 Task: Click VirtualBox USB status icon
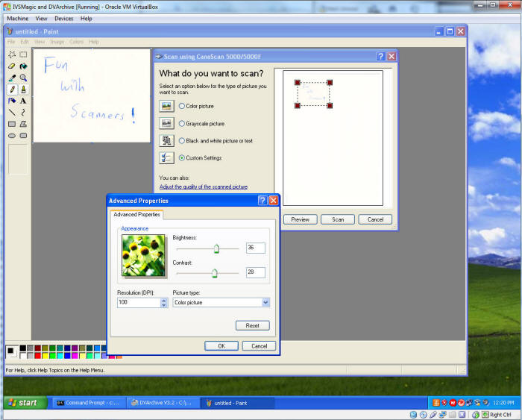433,415
